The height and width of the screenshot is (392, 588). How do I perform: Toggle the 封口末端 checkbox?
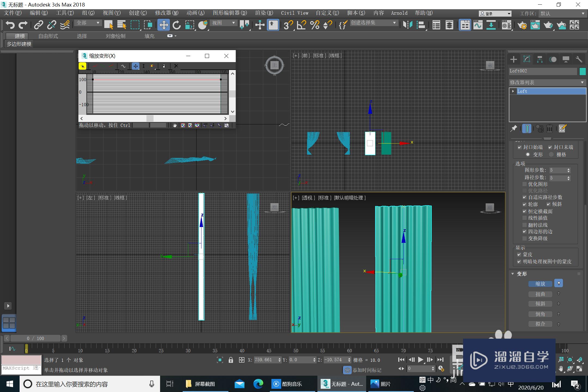pos(550,147)
